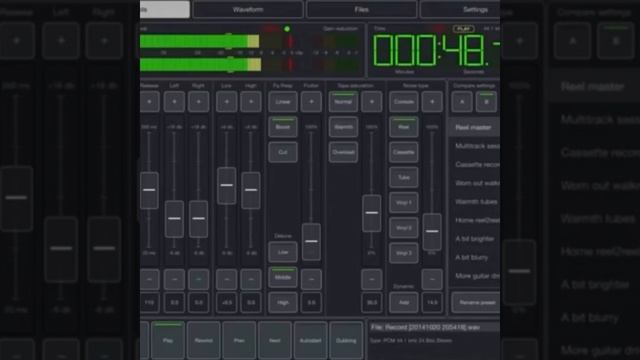Screen dimensions: 640x360
Task: Enable the Boost mode
Action: click(282, 127)
